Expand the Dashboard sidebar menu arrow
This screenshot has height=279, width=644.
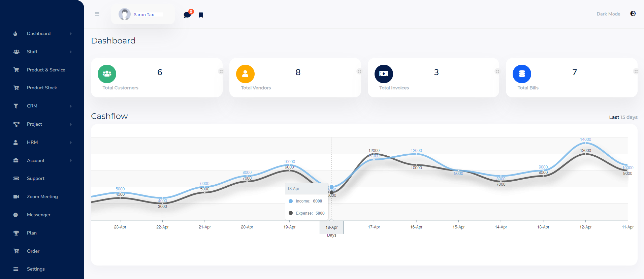point(71,34)
